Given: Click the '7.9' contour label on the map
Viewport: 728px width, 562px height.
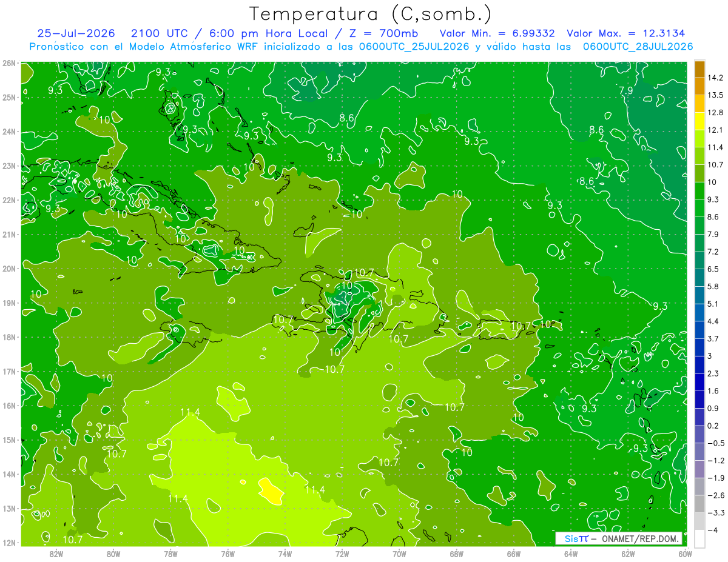Looking at the screenshot, I should click(x=625, y=90).
